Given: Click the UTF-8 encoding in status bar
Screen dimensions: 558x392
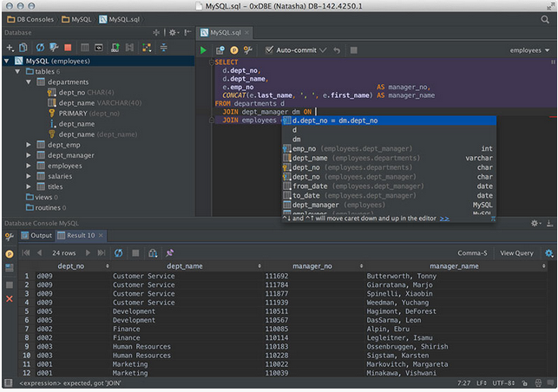Looking at the screenshot, I should pyautogui.click(x=503, y=383).
